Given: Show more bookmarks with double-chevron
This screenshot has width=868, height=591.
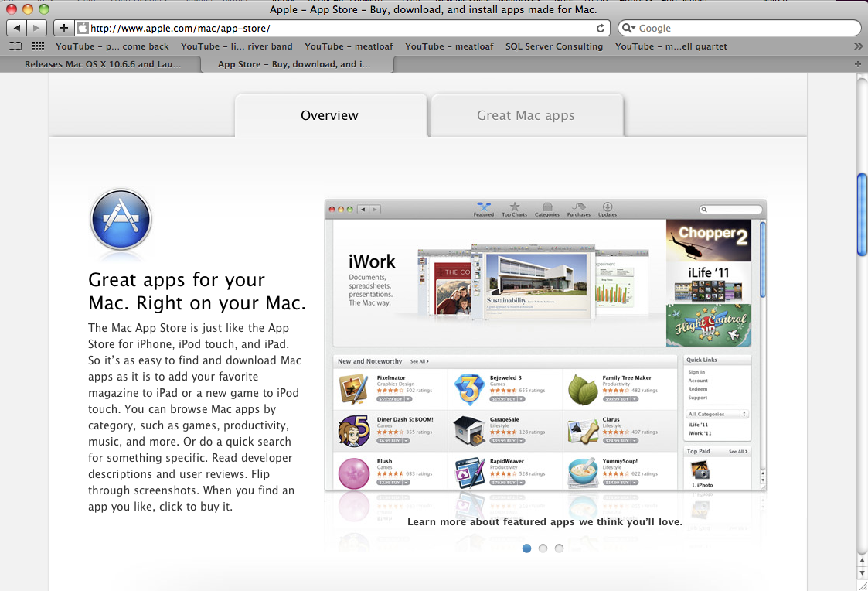Looking at the screenshot, I should (858, 46).
